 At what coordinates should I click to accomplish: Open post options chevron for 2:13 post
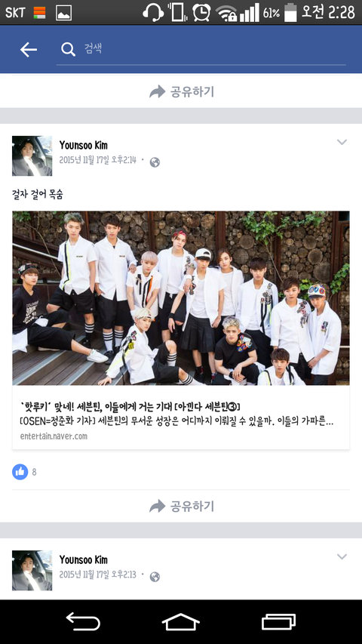(342, 556)
